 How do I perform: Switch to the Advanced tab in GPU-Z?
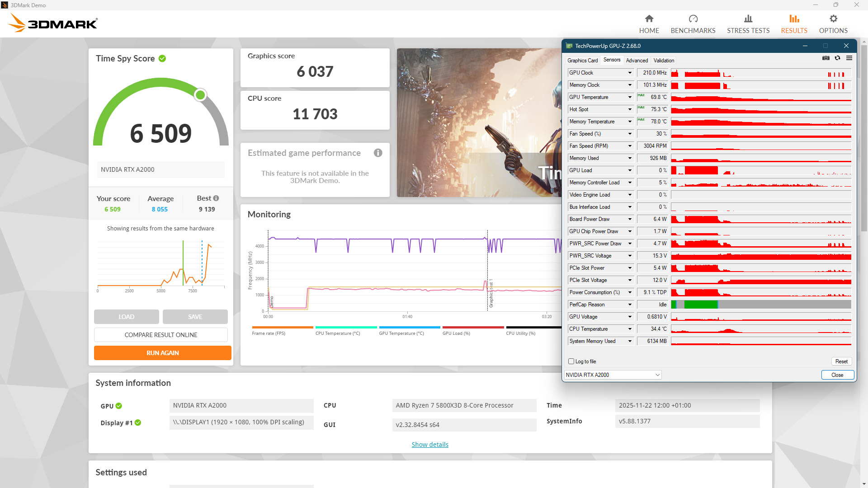[x=637, y=61]
